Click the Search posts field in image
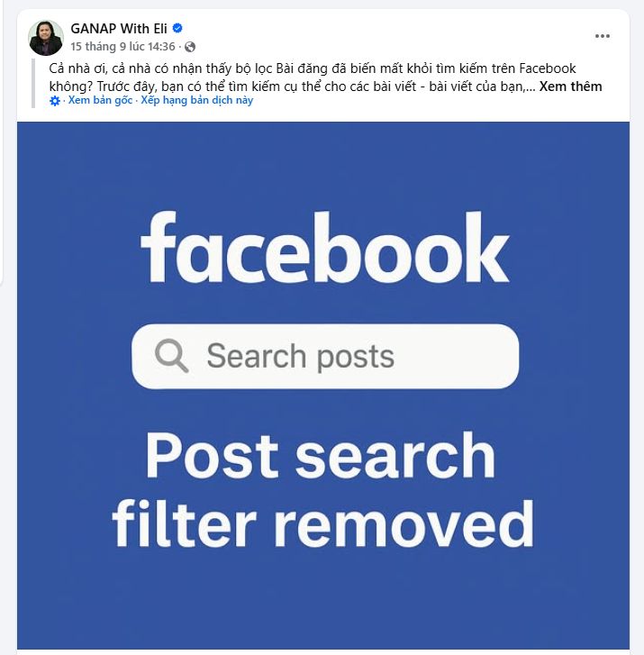Viewport: 644px width, 655px height. tap(325, 356)
